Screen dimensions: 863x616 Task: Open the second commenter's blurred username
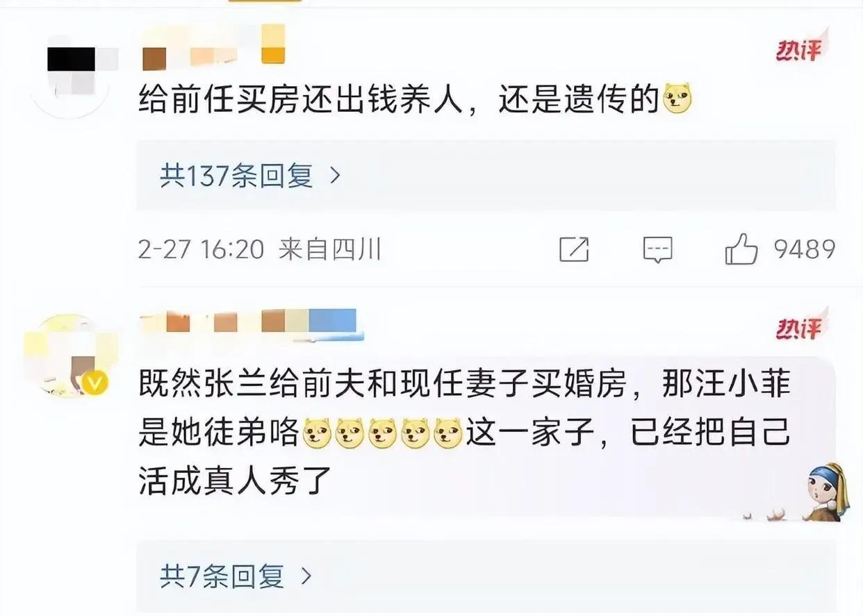251,322
